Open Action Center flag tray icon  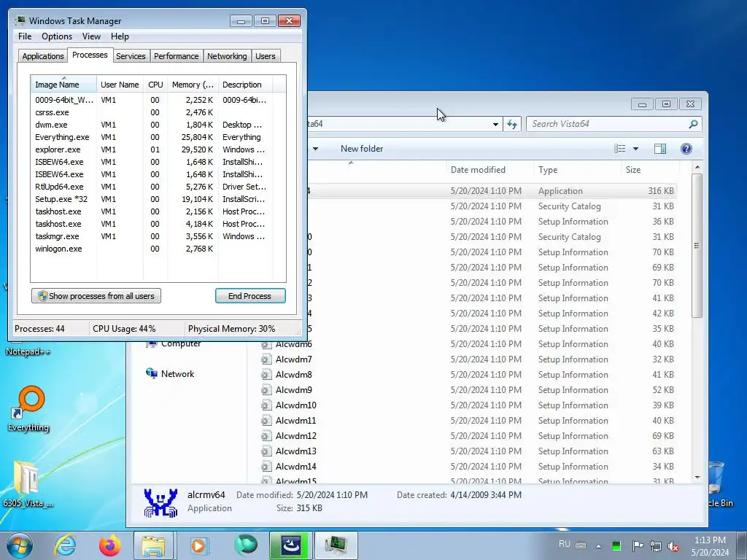click(637, 545)
